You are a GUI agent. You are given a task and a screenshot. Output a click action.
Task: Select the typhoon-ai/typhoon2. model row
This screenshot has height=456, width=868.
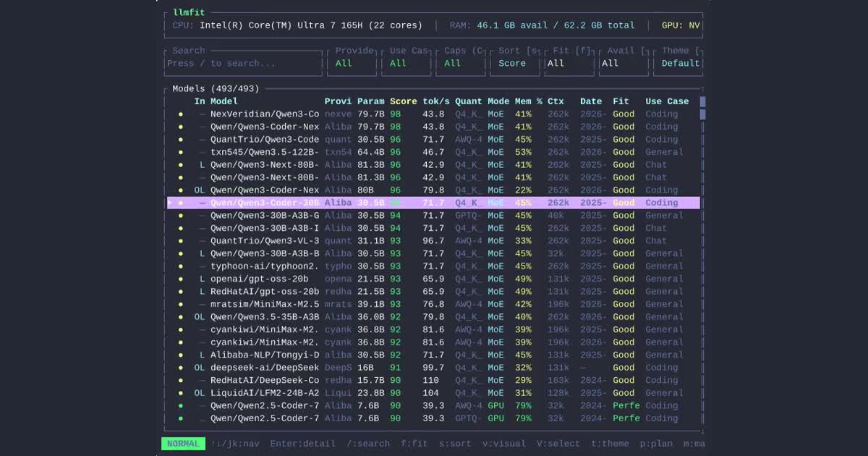point(433,266)
